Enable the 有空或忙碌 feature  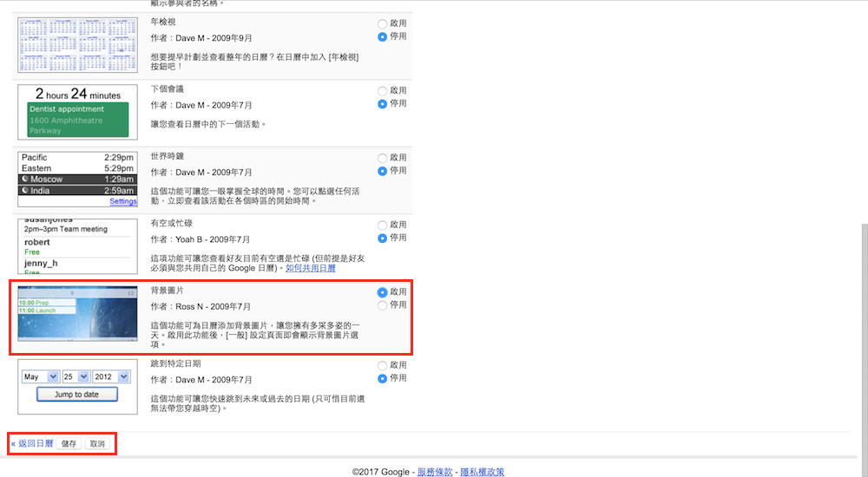pyautogui.click(x=382, y=225)
